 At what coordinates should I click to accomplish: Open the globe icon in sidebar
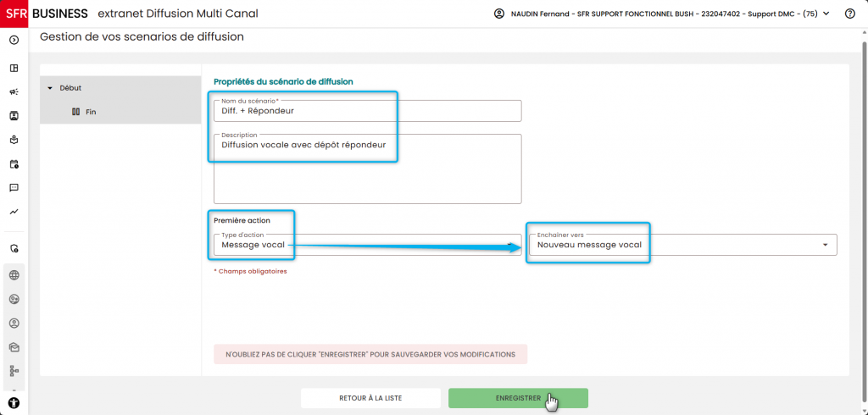[14, 275]
